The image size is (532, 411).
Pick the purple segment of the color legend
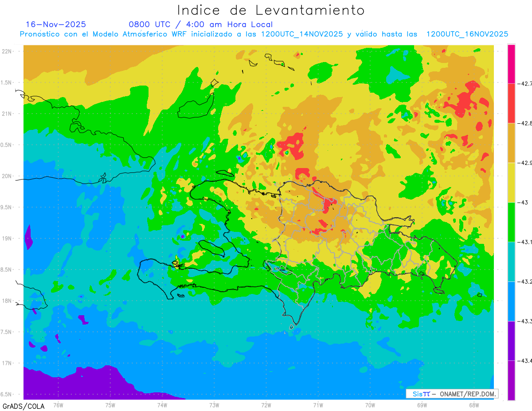tap(511, 341)
